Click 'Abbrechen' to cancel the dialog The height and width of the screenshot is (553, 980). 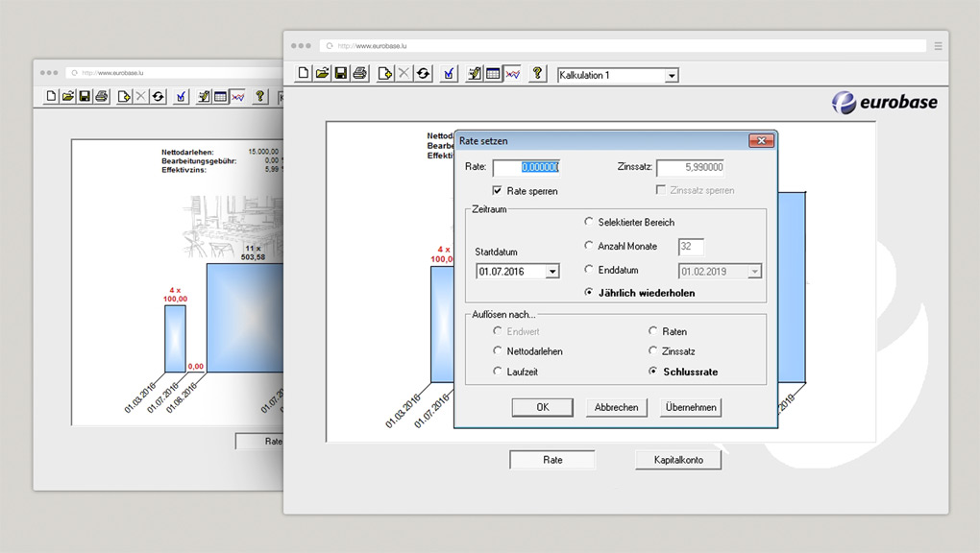616,407
